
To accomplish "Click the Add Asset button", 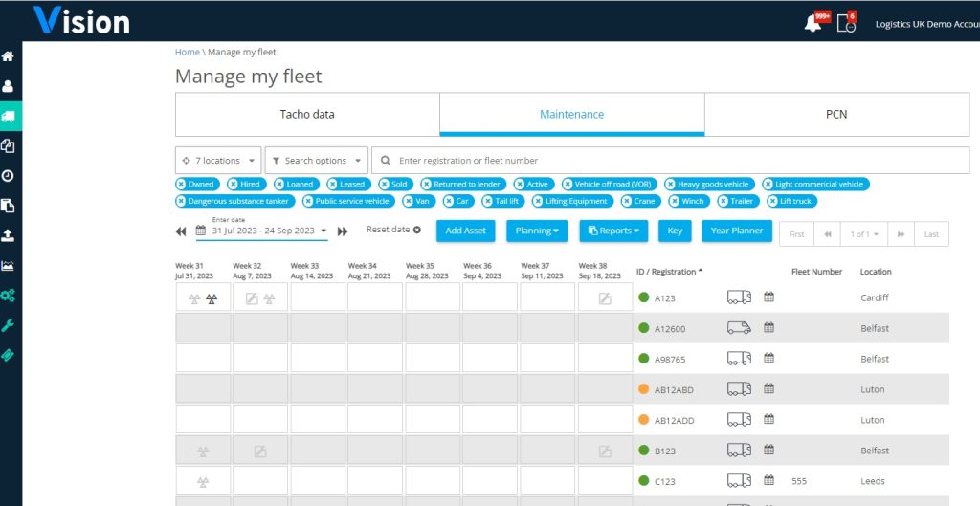I will click(466, 231).
